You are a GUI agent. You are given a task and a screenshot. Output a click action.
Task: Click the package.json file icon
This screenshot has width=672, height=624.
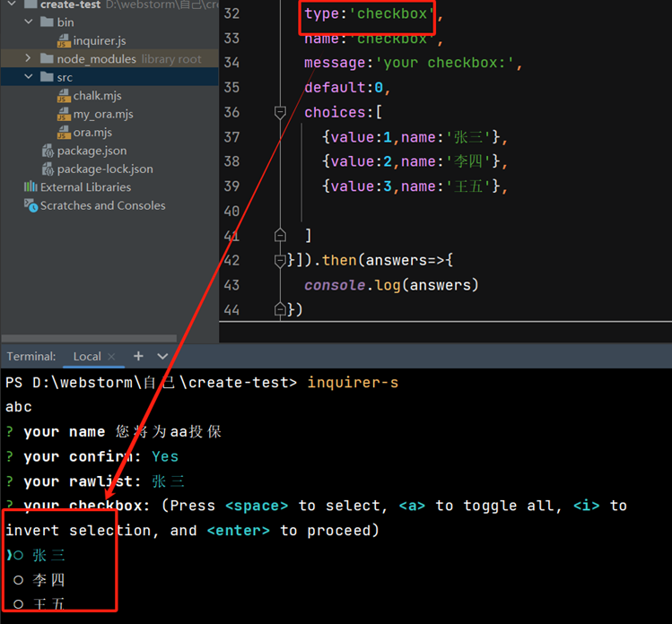click(48, 151)
